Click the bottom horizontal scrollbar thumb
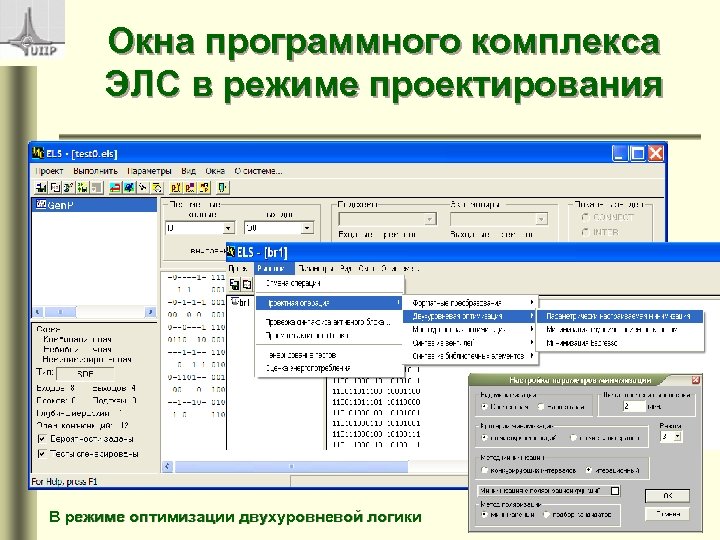 coord(291,467)
